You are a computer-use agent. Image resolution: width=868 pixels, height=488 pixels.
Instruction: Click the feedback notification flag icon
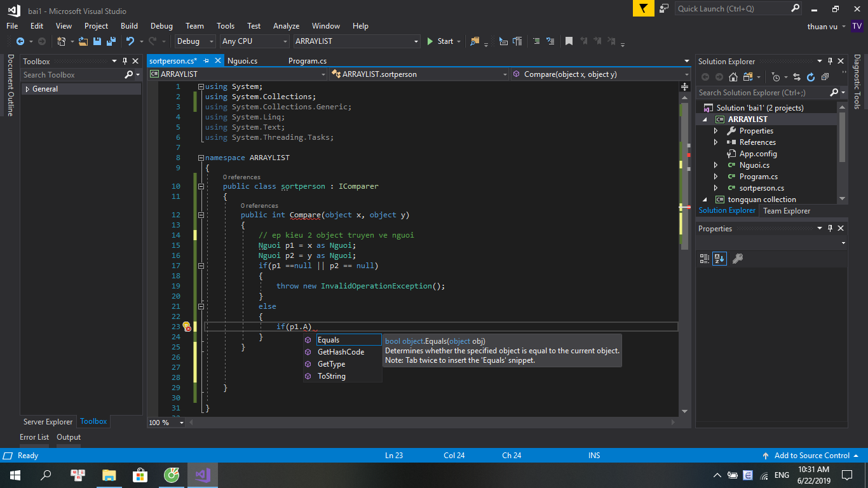[643, 8]
